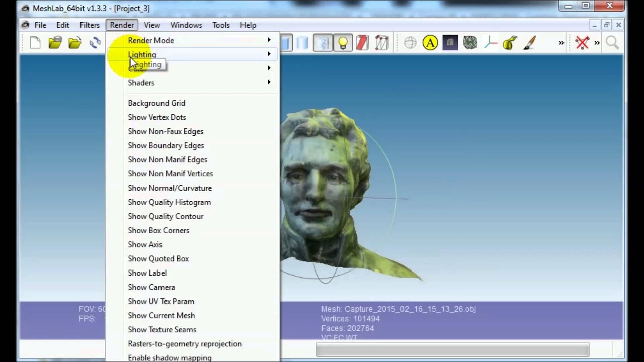This screenshot has width=644, height=362.
Task: Expand hidden toolbar items left of red X
Action: [561, 43]
